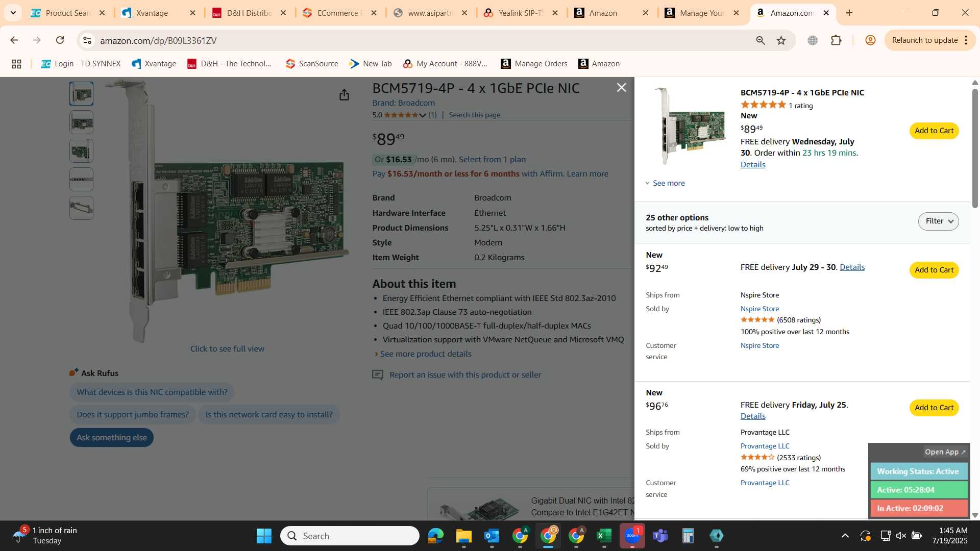Close the other sellers side panel

[x=621, y=88]
